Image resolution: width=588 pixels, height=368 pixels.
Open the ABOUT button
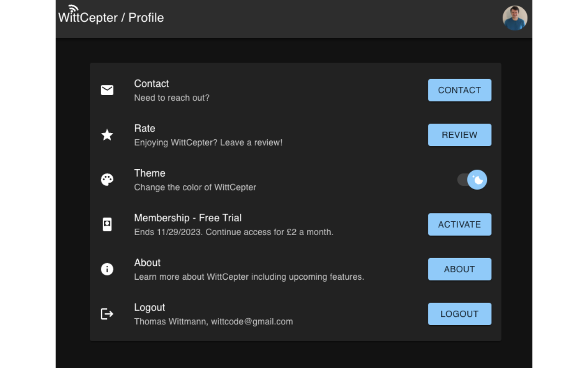460,269
